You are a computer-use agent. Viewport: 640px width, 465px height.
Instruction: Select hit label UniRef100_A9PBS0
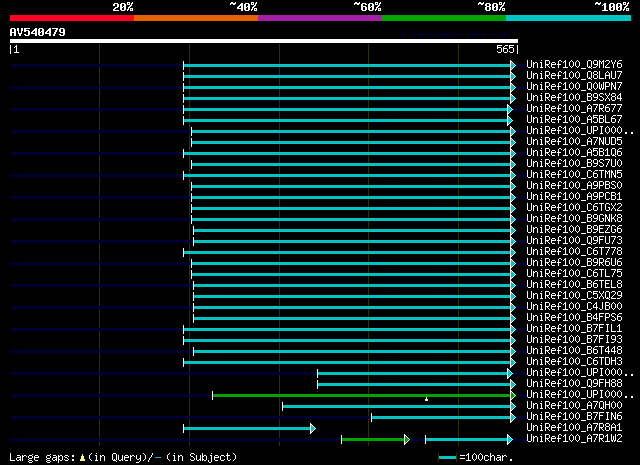574,185
